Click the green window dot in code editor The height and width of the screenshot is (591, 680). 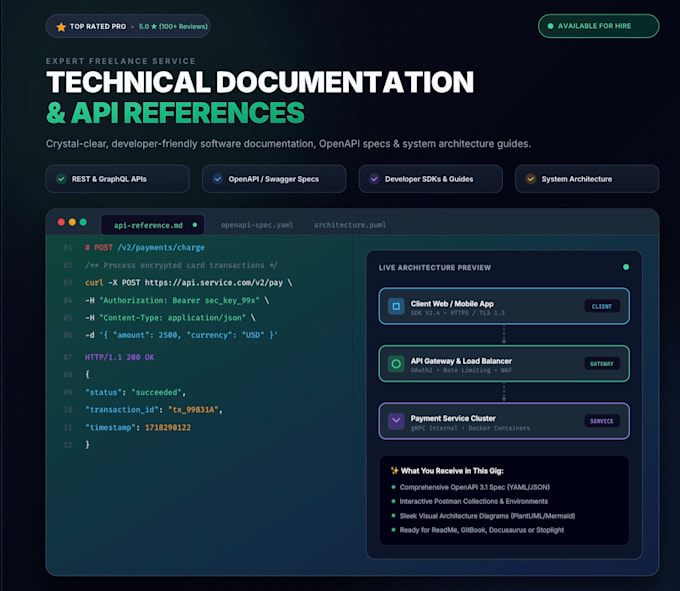83,222
